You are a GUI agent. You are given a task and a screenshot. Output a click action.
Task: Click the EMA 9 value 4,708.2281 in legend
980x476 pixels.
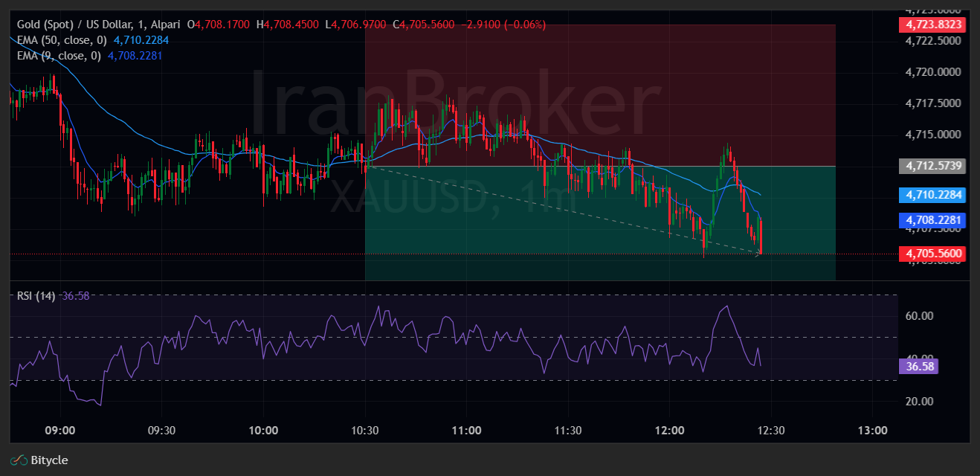(135, 56)
